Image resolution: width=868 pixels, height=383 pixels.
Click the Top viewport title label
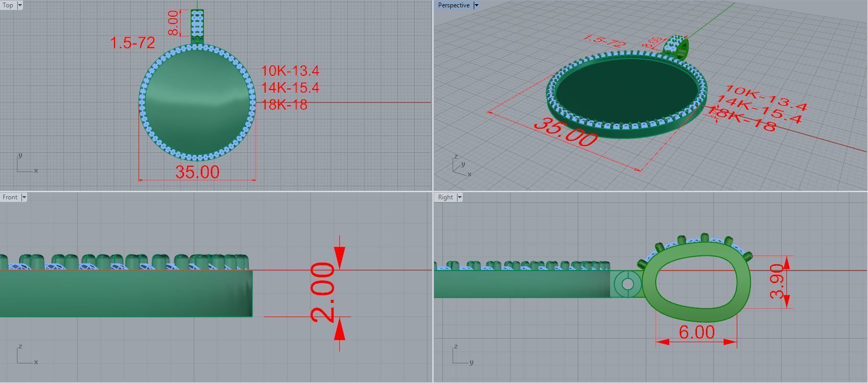[8, 5]
